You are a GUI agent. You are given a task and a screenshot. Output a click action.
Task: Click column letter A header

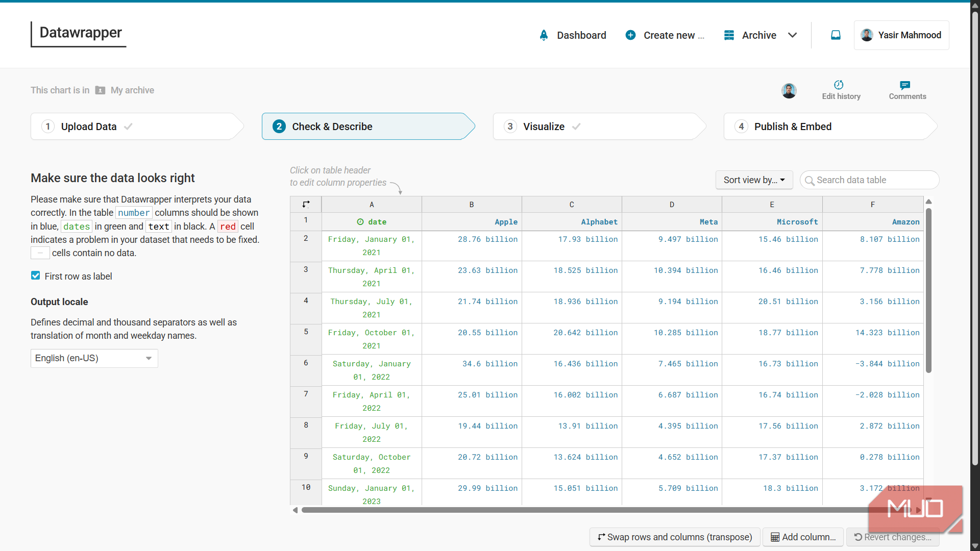372,205
